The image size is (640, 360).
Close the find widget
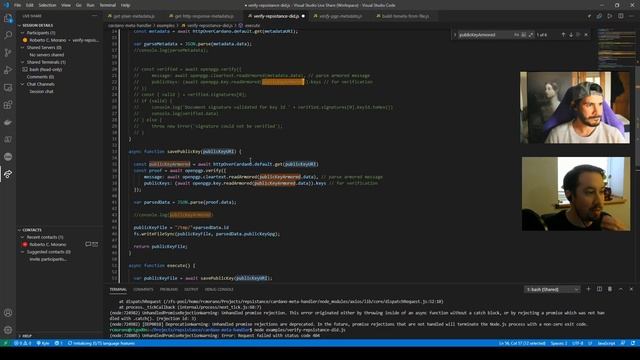587,35
